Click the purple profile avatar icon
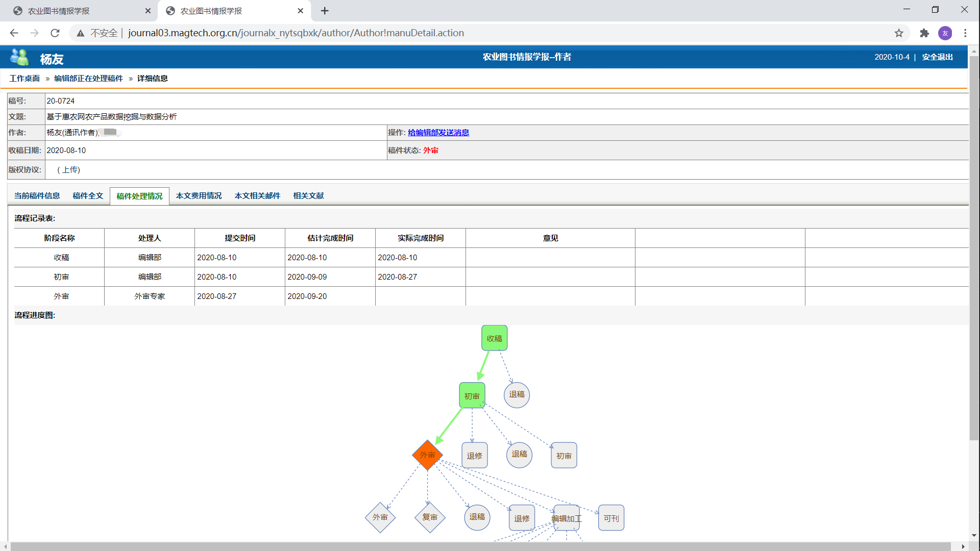The height and width of the screenshot is (551, 980). [945, 33]
